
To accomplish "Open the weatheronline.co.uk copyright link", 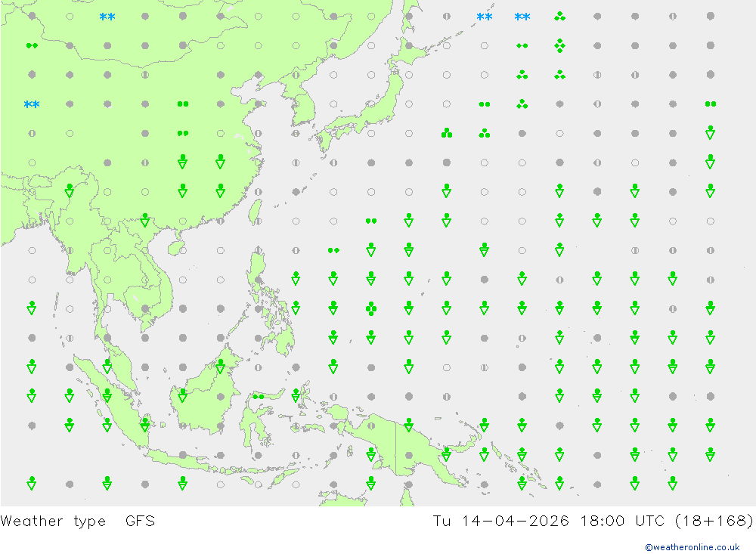I will coord(692,547).
